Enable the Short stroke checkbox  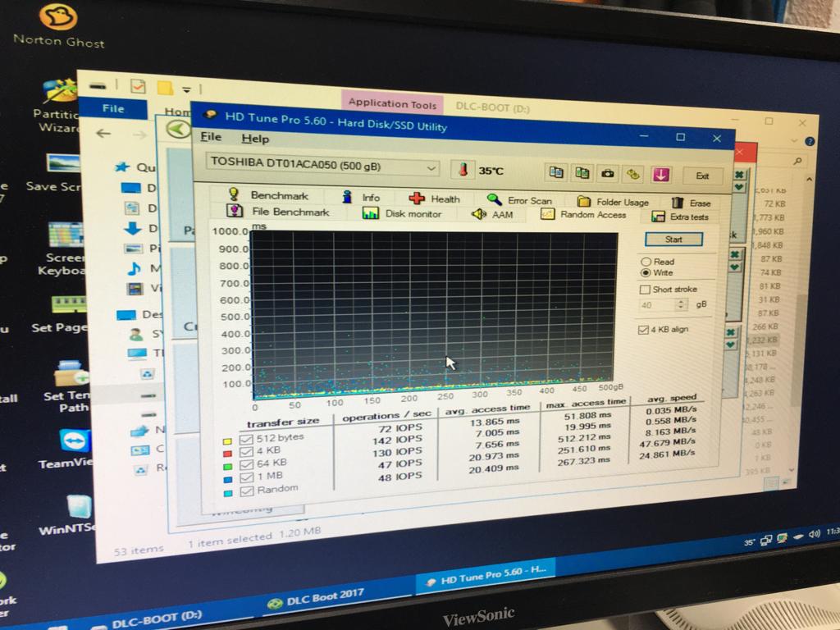(x=645, y=290)
